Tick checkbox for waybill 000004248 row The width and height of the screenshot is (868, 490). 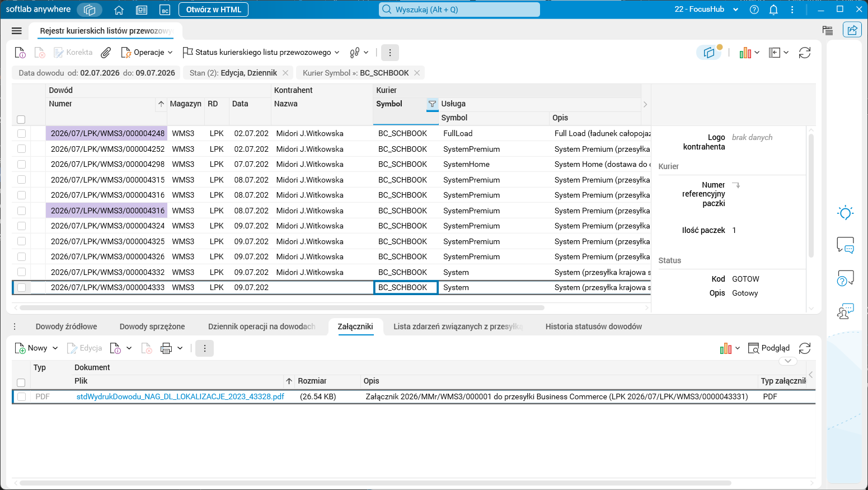[x=21, y=133]
